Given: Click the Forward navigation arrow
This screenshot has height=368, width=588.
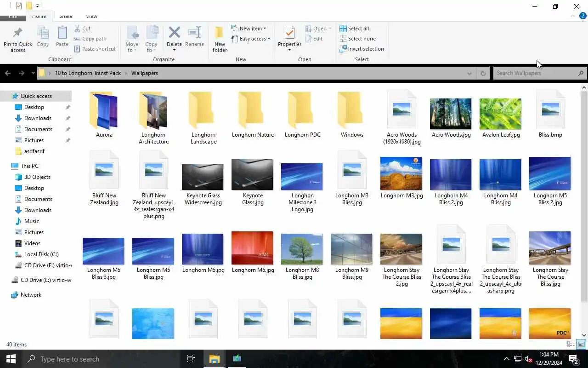Looking at the screenshot, I should [22, 73].
